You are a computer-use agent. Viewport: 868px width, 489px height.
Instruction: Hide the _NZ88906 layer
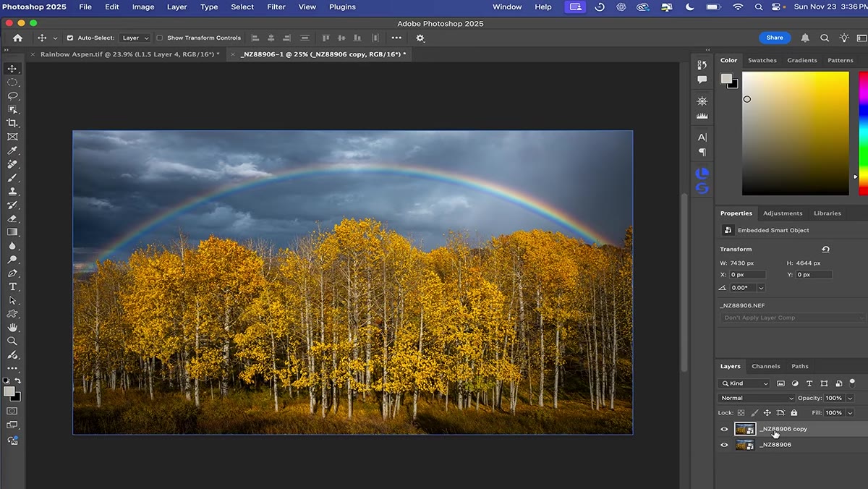(x=724, y=445)
